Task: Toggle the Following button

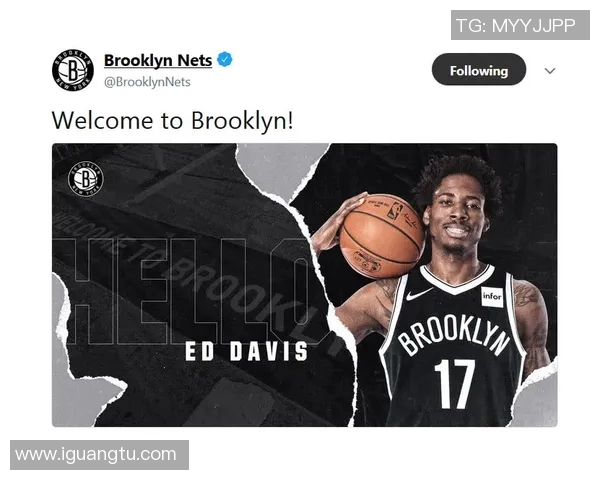Action: (479, 69)
